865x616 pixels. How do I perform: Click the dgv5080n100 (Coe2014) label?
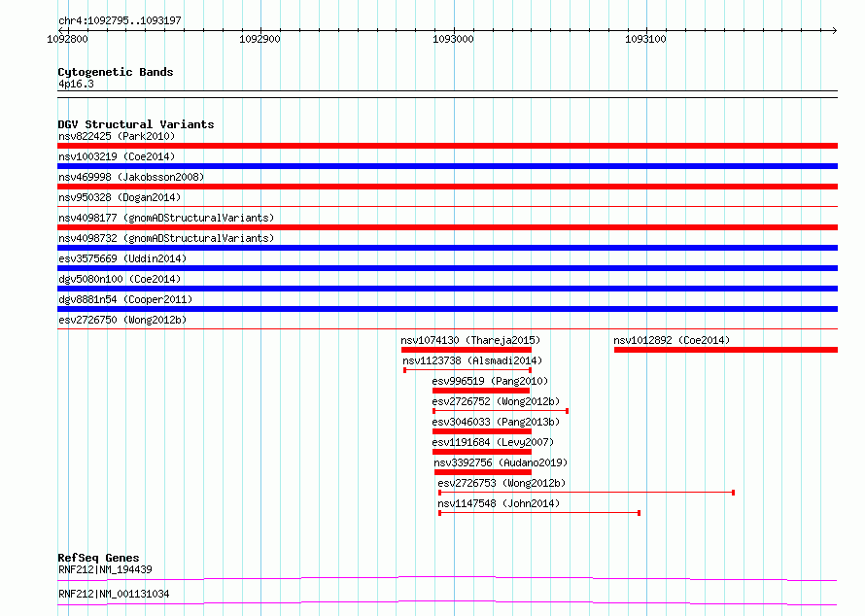pos(120,279)
